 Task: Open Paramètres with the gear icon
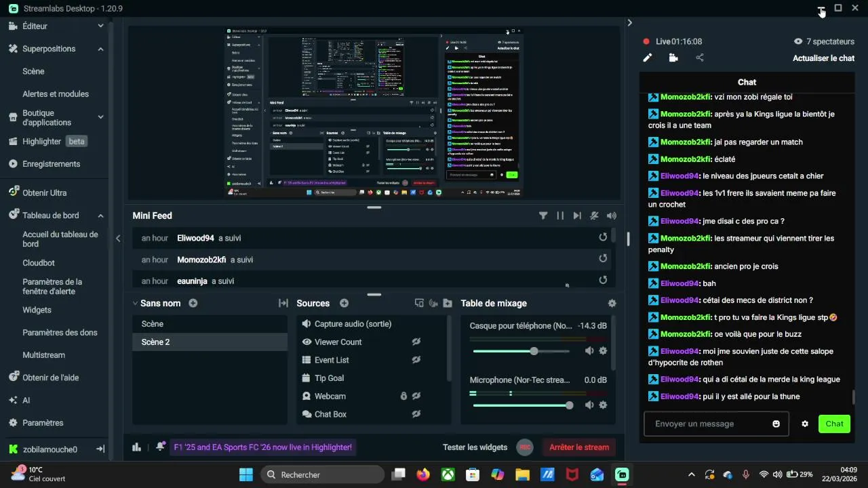[x=36, y=422]
